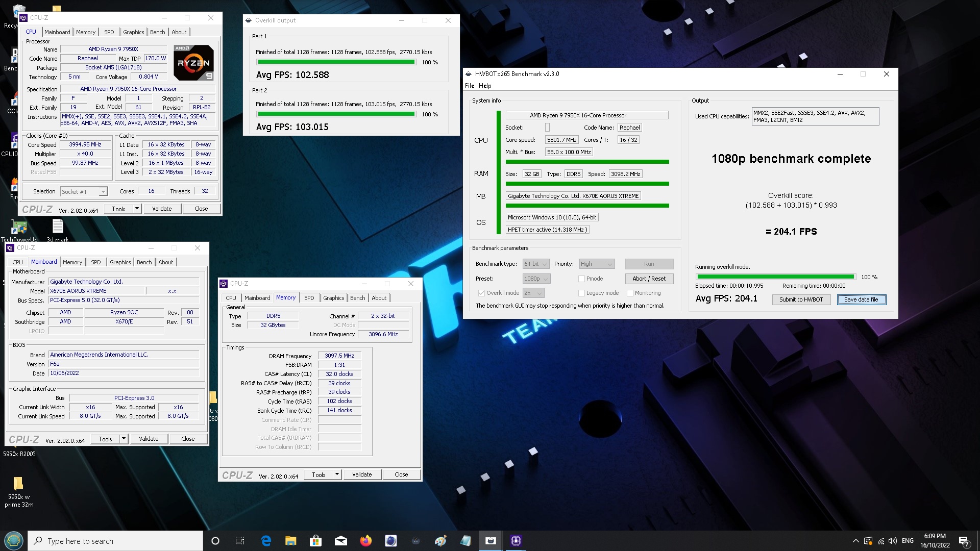Open the Socket #1 selection dropdown
Viewport: 980px width, 551px height.
coord(84,192)
